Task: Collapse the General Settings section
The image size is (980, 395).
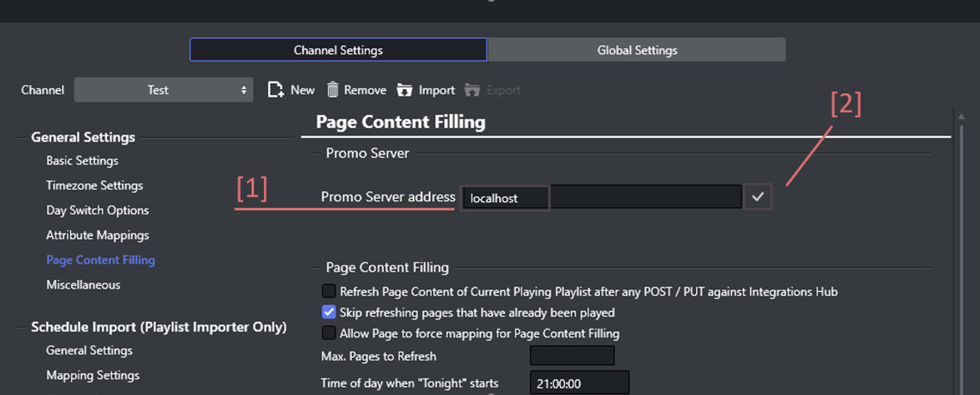Action: tap(23, 138)
